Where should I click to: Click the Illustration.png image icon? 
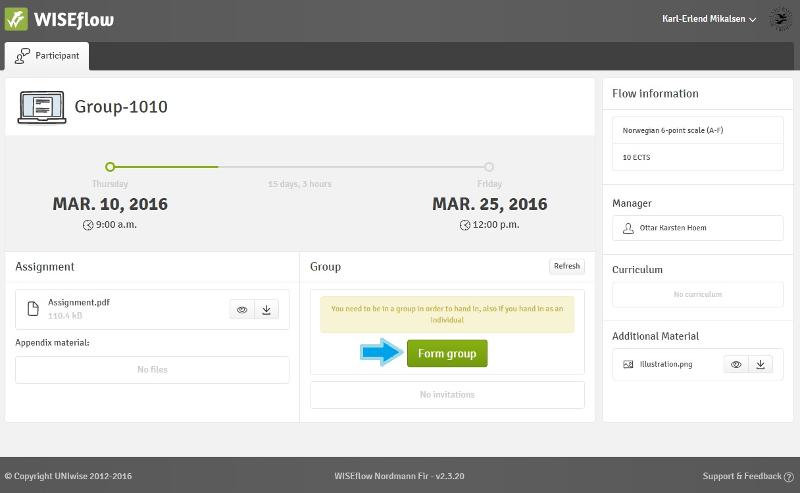click(628, 364)
